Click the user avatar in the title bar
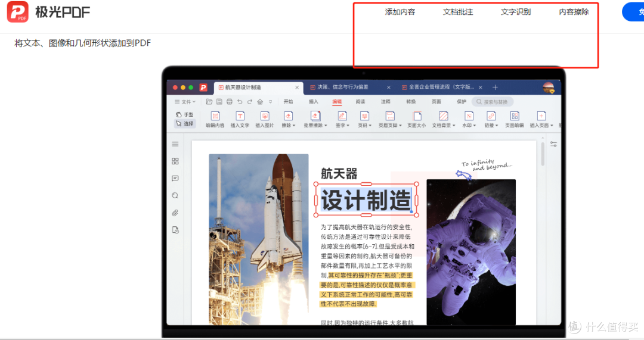 (x=549, y=88)
